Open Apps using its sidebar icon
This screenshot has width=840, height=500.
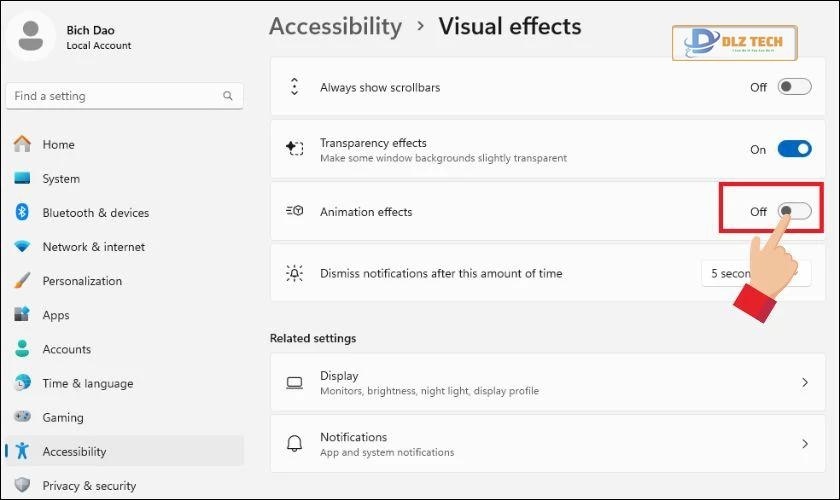pyautogui.click(x=22, y=315)
